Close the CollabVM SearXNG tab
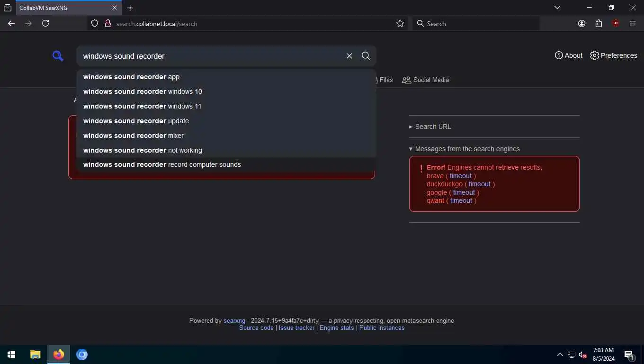This screenshot has height=364, width=644. tap(114, 8)
